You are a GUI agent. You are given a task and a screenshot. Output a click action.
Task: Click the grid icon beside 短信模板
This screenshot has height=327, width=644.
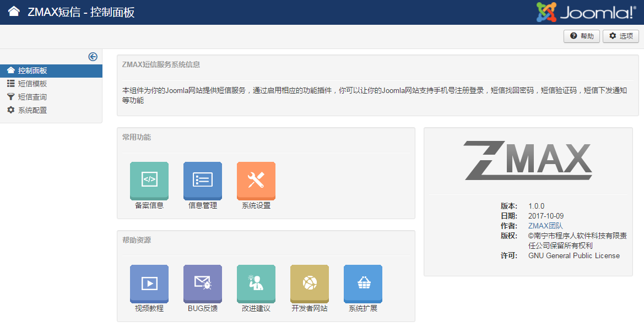[x=10, y=84]
